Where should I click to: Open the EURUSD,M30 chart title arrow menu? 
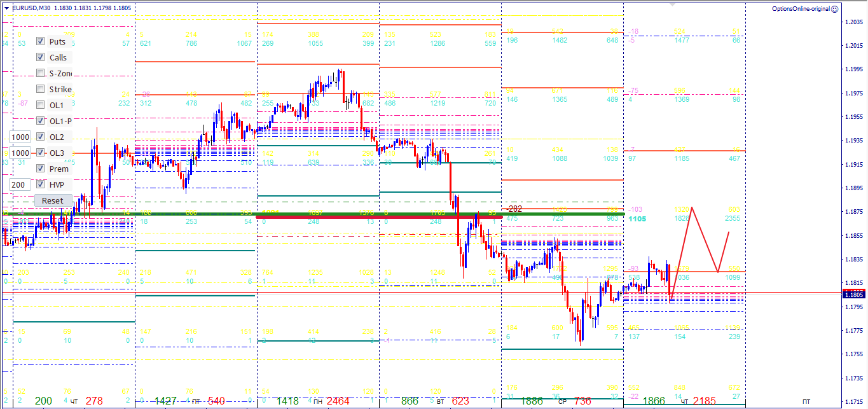pyautogui.click(x=6, y=8)
